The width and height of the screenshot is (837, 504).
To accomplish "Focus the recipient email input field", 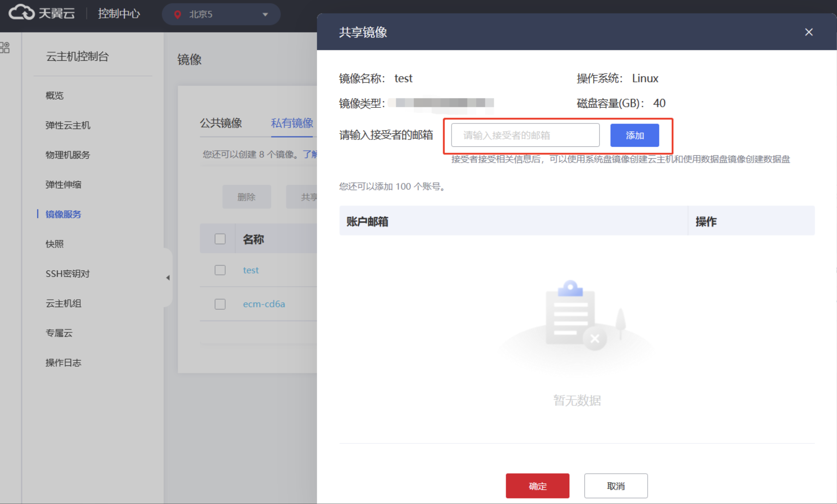I will pyautogui.click(x=525, y=136).
